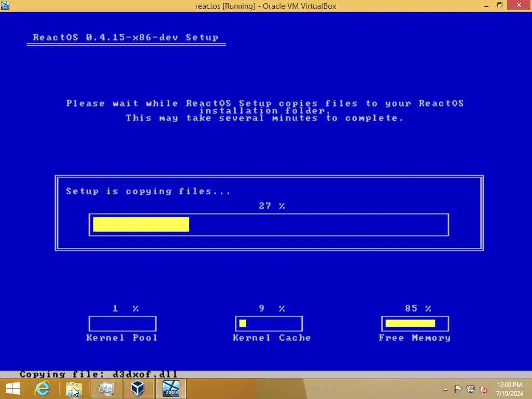
Task: Click the 'Free Memory' label
Action: [x=415, y=338]
